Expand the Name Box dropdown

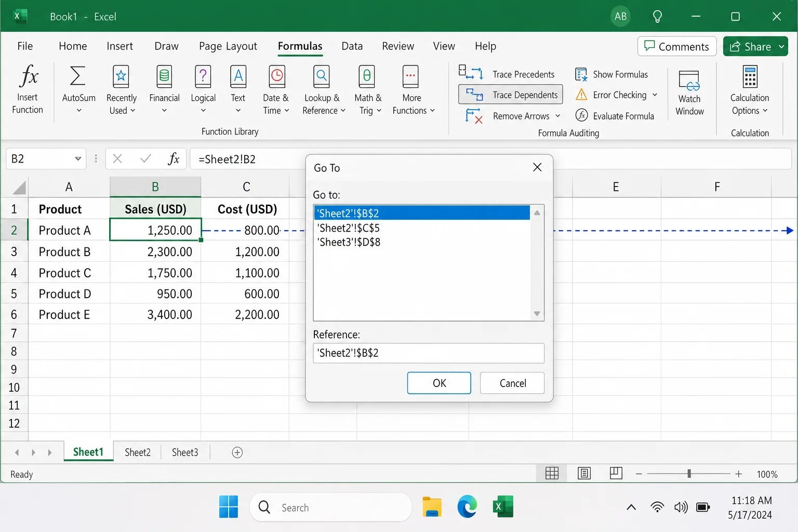click(x=78, y=158)
